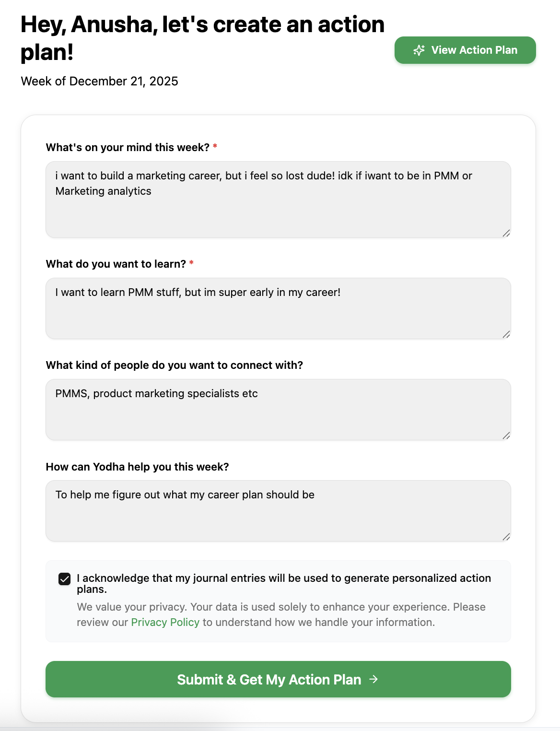Click the 'Week of December 21, 2025' text

point(99,81)
